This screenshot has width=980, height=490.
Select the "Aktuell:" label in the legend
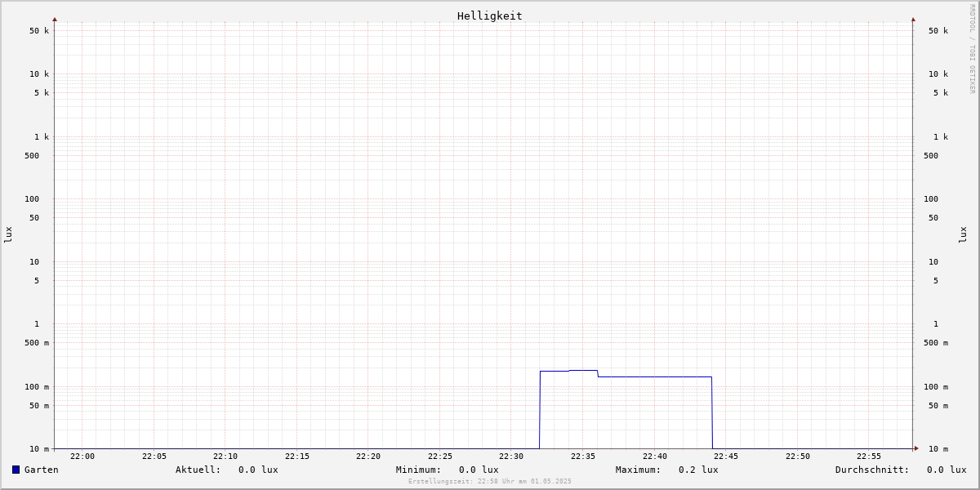tap(198, 470)
